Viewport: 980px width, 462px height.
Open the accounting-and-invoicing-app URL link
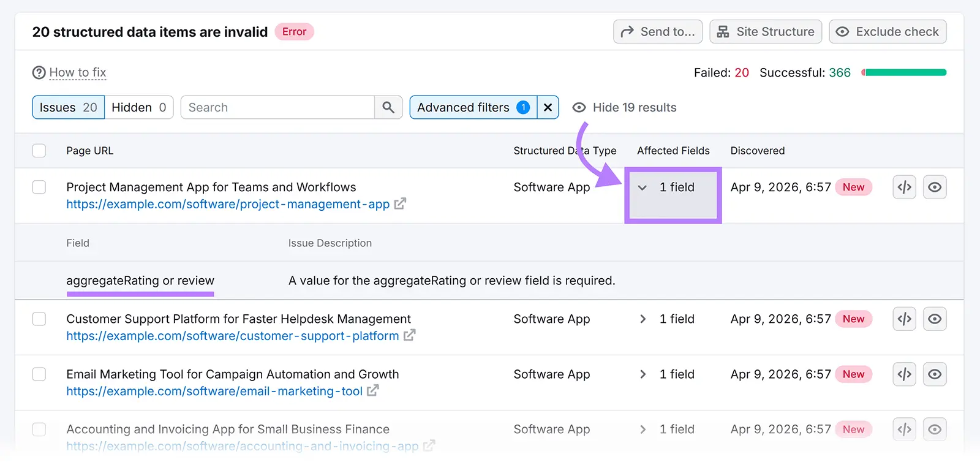pyautogui.click(x=243, y=446)
